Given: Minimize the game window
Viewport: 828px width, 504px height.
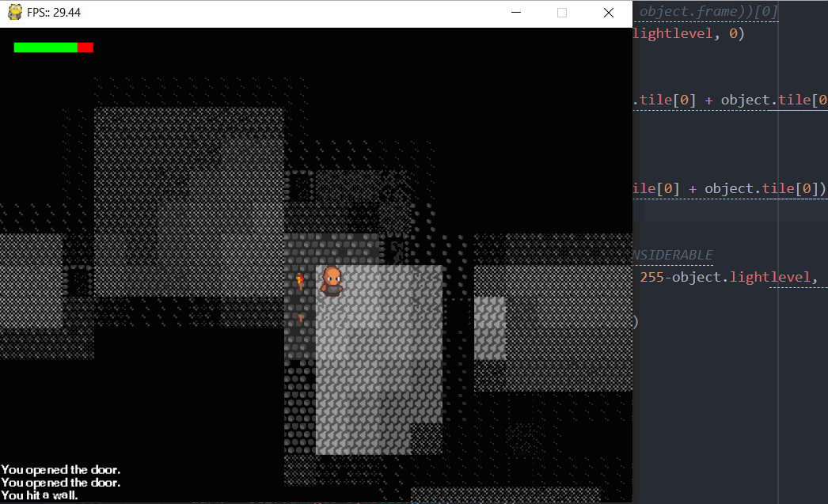Looking at the screenshot, I should [516, 13].
